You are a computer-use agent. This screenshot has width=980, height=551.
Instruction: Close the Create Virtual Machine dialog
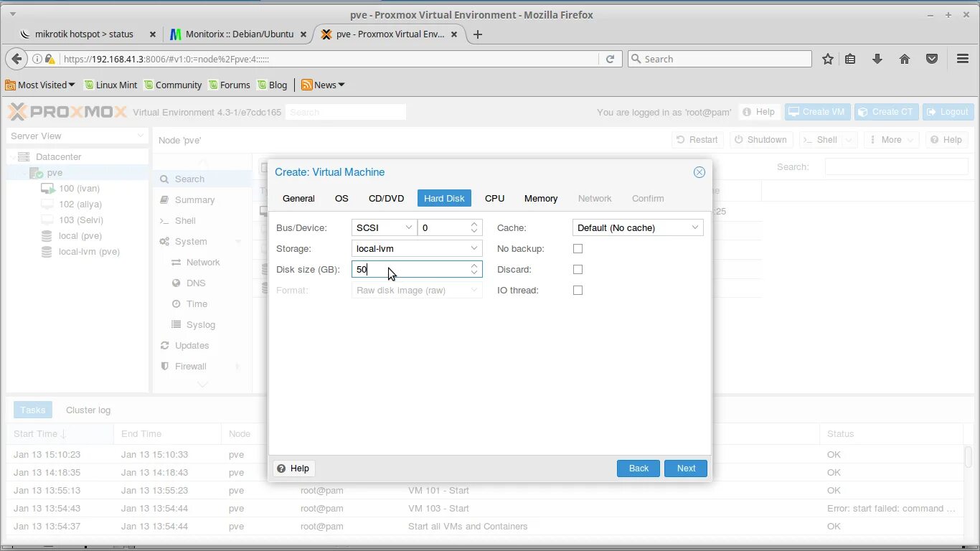[x=699, y=172]
